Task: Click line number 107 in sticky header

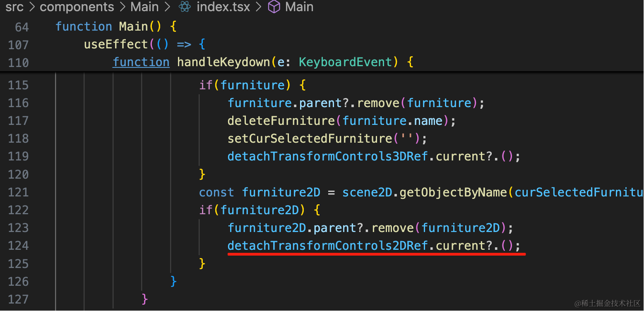Action: tap(18, 45)
